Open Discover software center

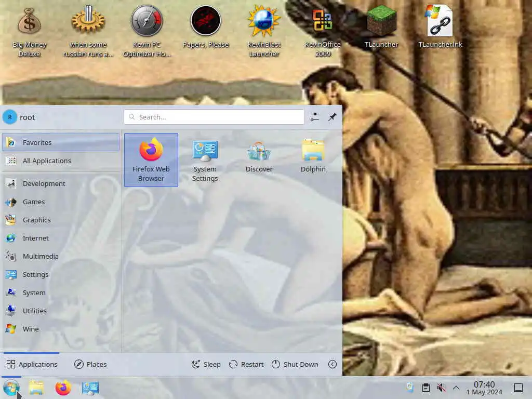[x=259, y=156]
